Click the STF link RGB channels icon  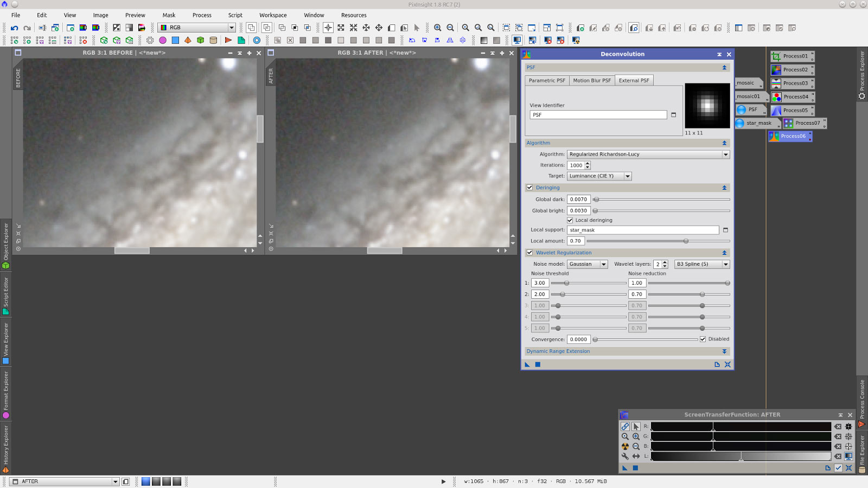(x=625, y=427)
